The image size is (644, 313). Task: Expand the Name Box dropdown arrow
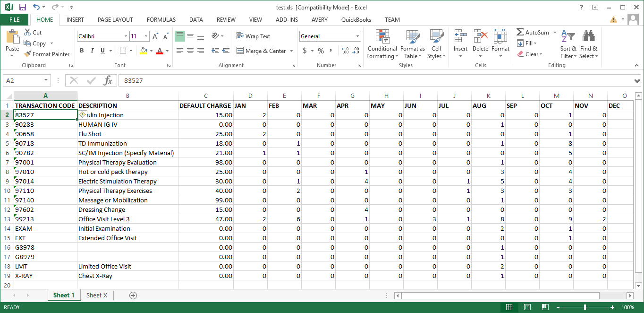coord(46,81)
